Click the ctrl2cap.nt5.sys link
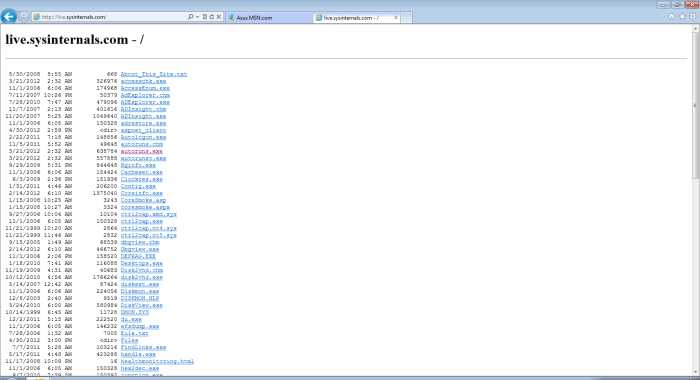700x380 pixels. 149,235
